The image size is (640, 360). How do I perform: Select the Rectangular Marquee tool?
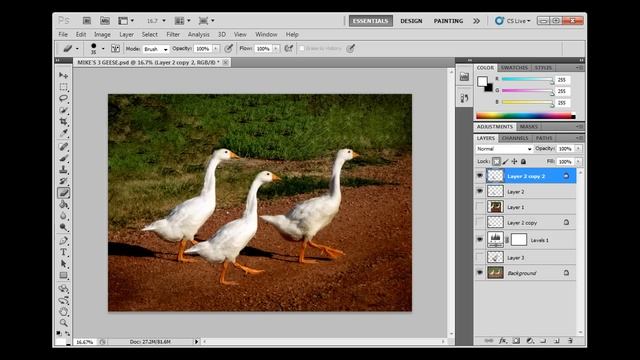(63, 87)
